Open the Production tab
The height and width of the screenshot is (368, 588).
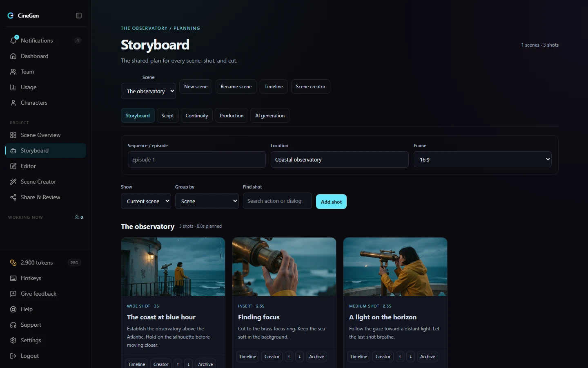[x=232, y=116]
